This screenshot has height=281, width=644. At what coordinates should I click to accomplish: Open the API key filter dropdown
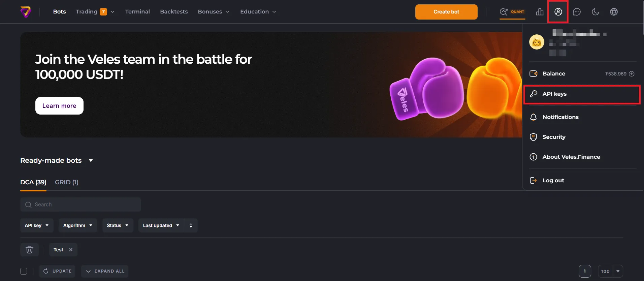37,225
